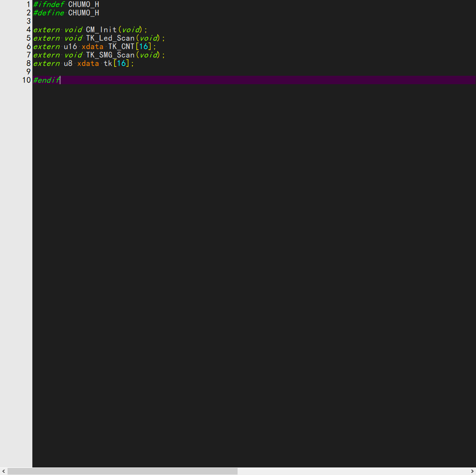Click the TK_SMG_Scan function name

(x=110, y=55)
